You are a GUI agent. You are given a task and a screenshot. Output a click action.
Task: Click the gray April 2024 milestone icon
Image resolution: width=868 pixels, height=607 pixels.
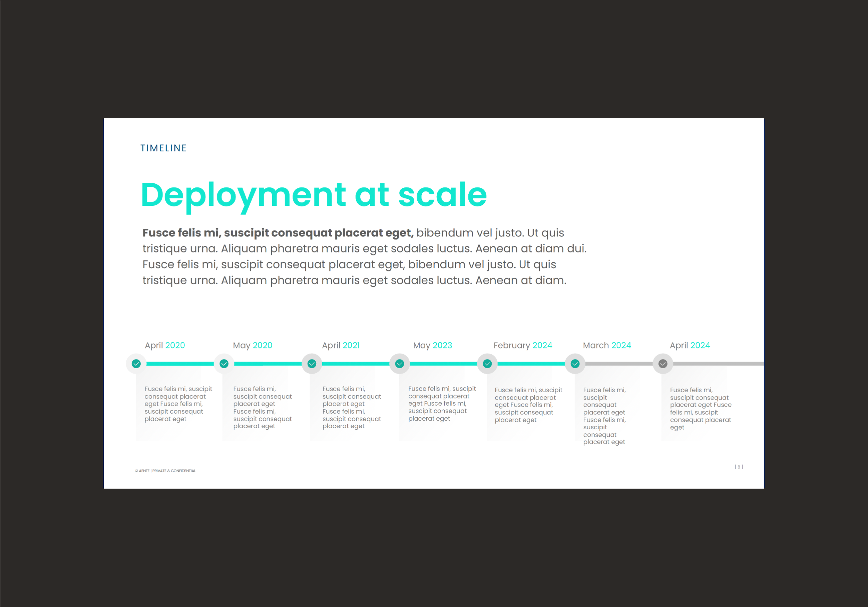663,364
